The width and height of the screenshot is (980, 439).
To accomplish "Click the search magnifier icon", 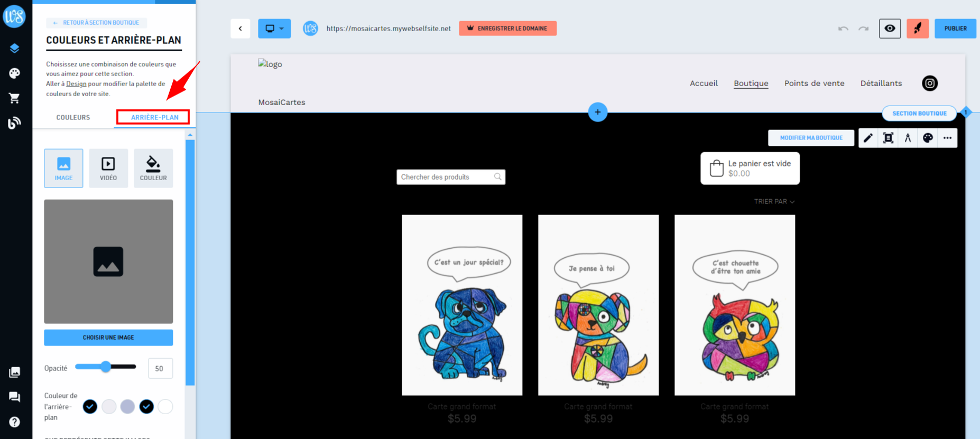I will pyautogui.click(x=497, y=177).
